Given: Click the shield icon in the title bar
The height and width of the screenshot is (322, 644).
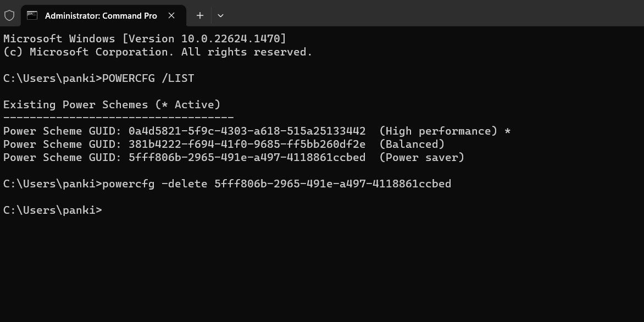Looking at the screenshot, I should [x=10, y=15].
